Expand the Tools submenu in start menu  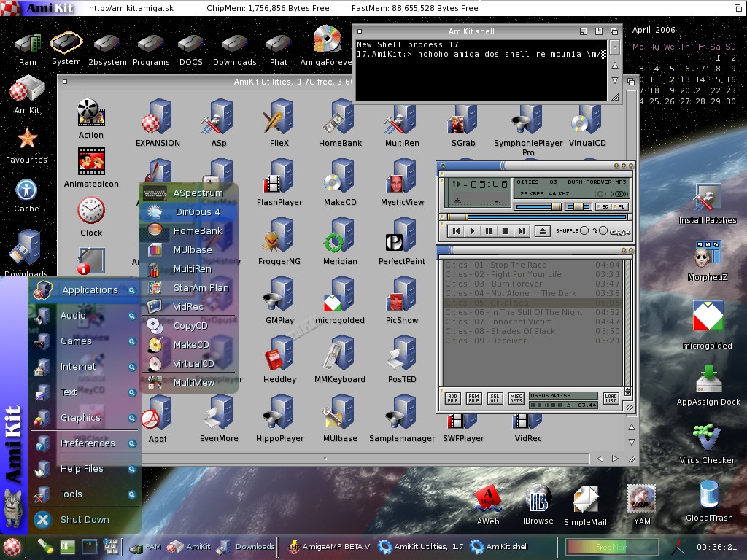(x=131, y=495)
